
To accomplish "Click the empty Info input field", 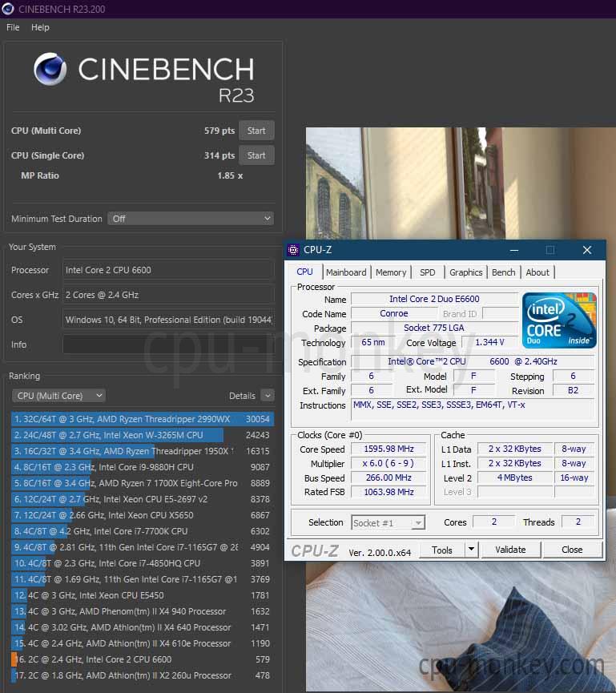I will click(x=168, y=344).
